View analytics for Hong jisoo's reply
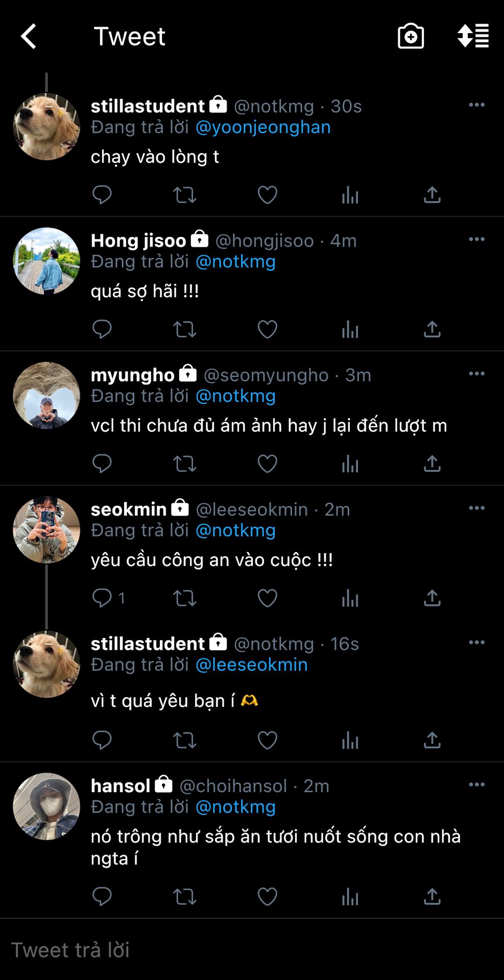Image resolution: width=504 pixels, height=980 pixels. (350, 329)
